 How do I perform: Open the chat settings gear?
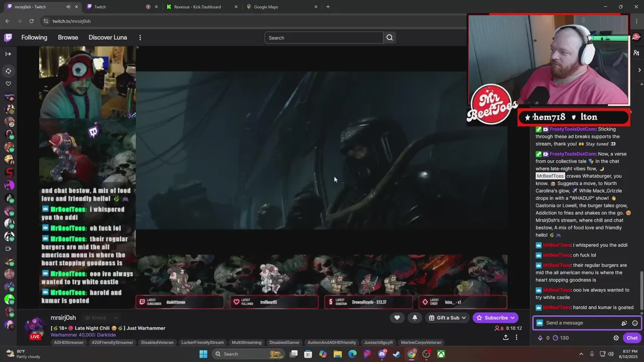pyautogui.click(x=616, y=338)
